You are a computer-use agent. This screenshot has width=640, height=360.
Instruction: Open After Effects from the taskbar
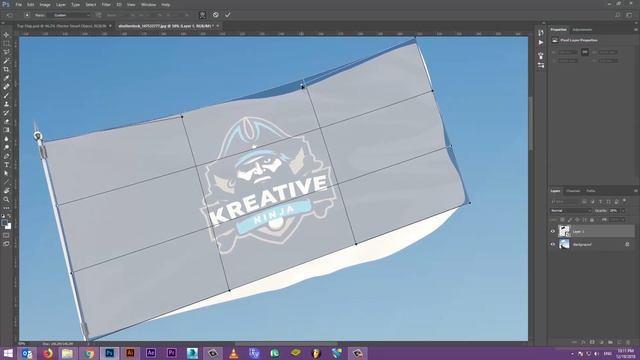coord(151,353)
